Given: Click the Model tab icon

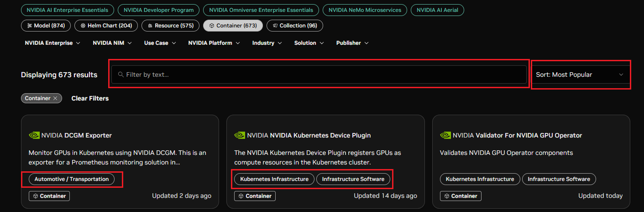Looking at the screenshot, I should [x=30, y=26].
